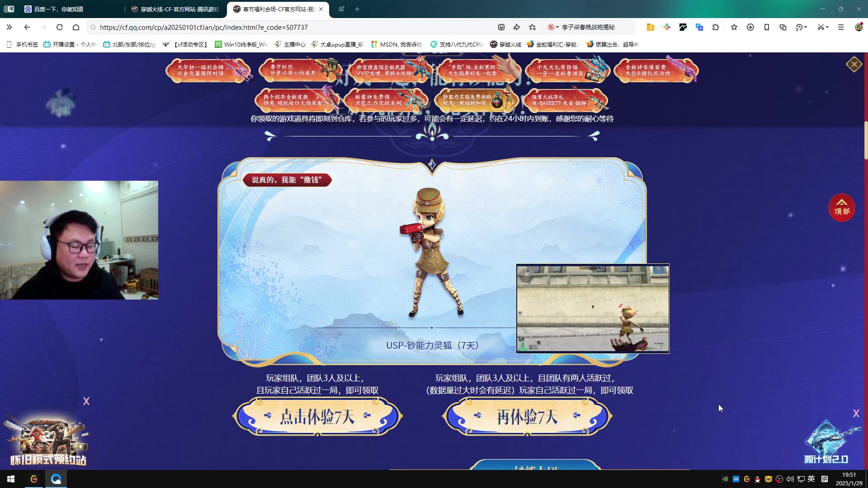Click the colorful AI star extension icon
This screenshot has height=488, width=868.
[667, 27]
